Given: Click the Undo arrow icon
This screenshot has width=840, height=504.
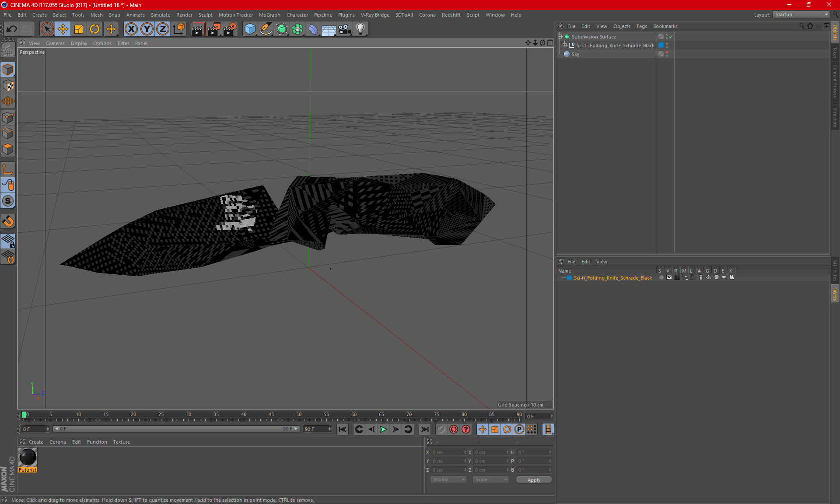Looking at the screenshot, I should tap(12, 29).
